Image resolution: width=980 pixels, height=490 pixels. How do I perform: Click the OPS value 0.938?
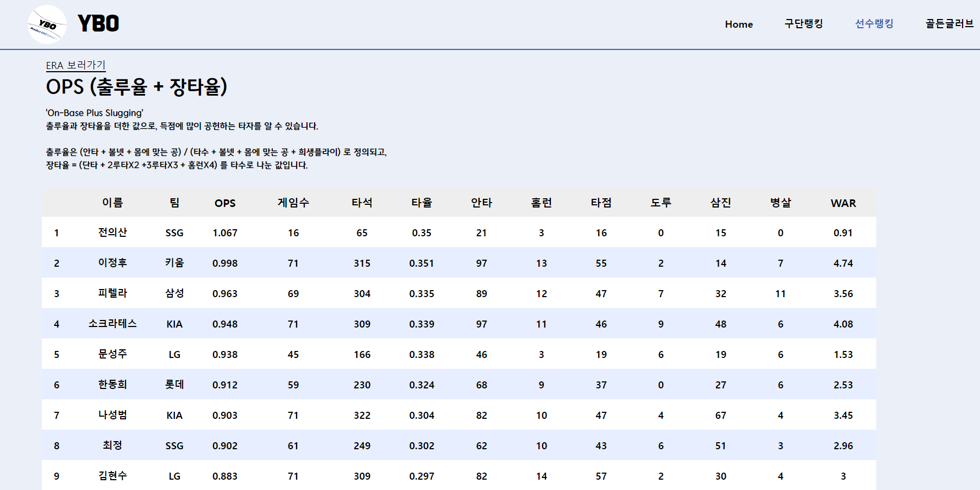coord(225,355)
